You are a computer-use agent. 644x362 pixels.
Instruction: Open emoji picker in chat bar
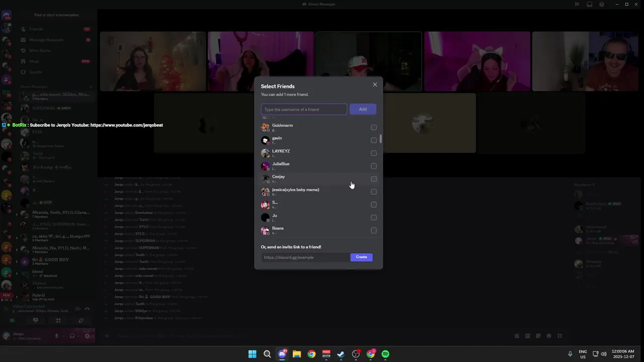[549, 336]
